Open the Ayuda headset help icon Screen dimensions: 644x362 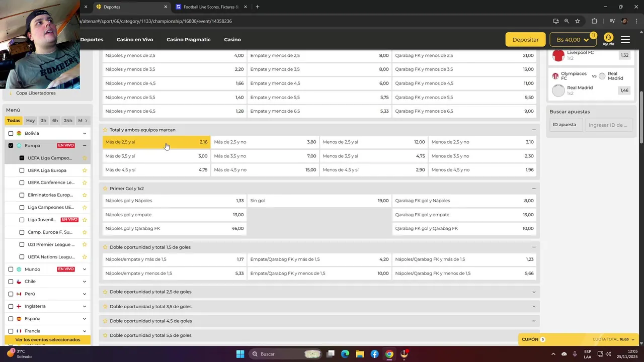point(608,39)
